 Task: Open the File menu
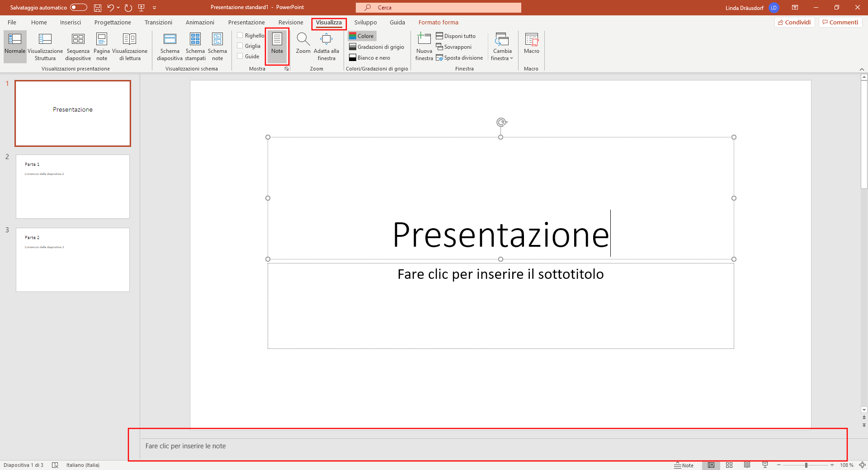click(x=12, y=22)
